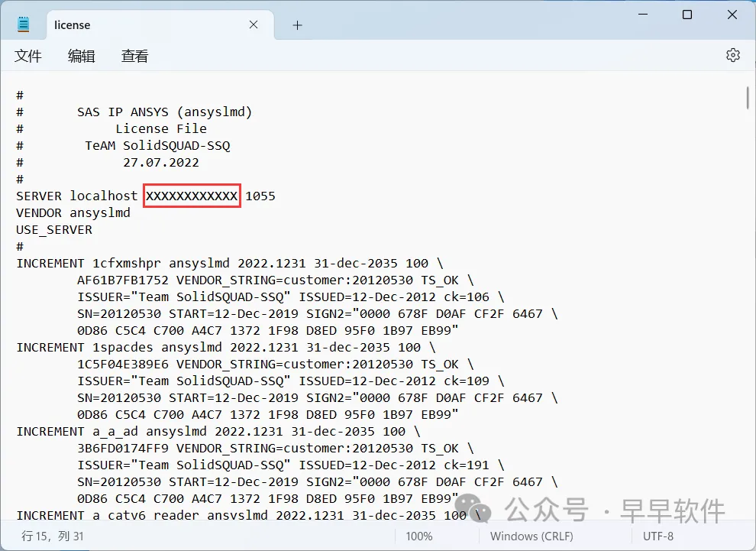Minimize the Notepad window

(643, 15)
